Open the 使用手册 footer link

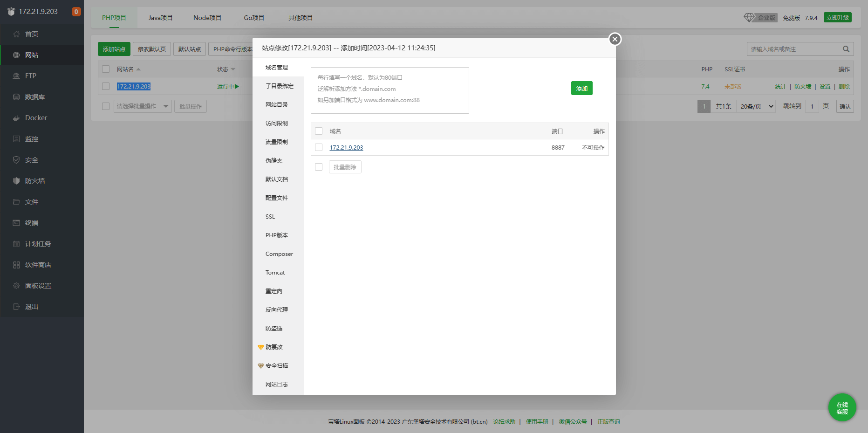click(537, 421)
